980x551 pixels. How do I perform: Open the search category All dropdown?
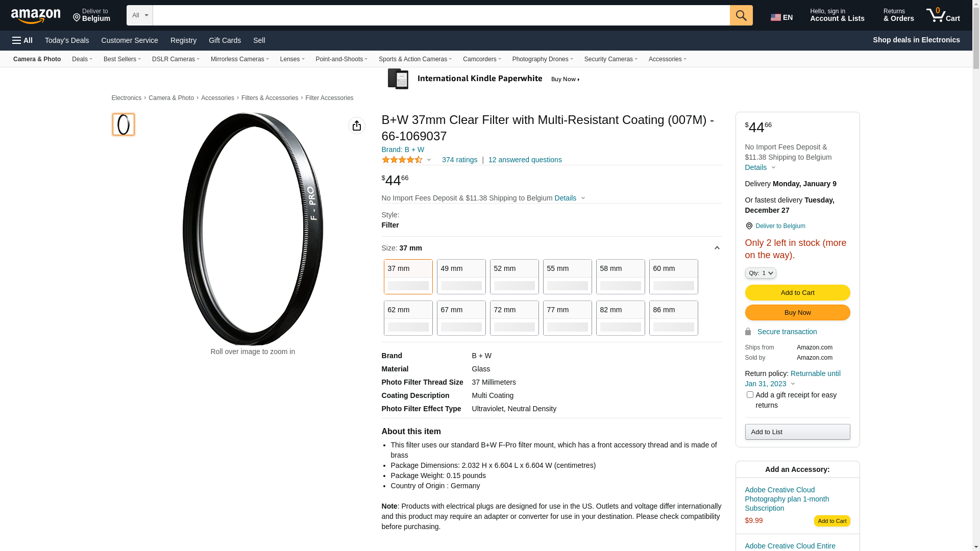(139, 15)
